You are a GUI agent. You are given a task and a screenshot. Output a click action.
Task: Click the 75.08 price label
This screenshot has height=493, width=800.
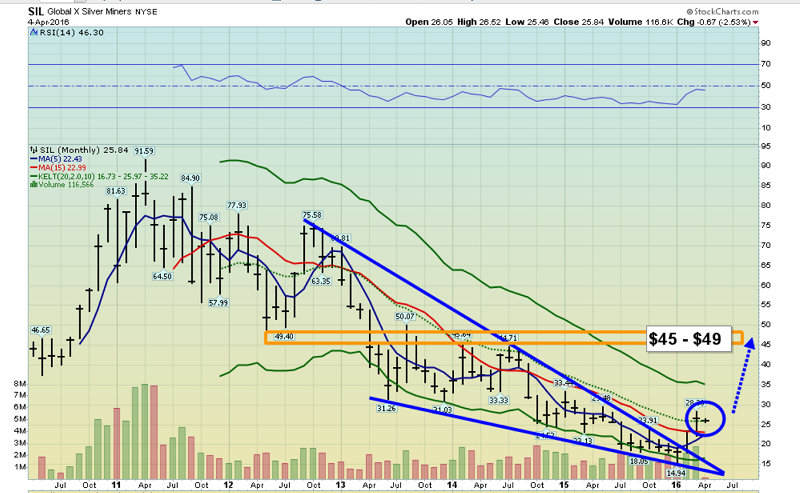click(x=209, y=217)
